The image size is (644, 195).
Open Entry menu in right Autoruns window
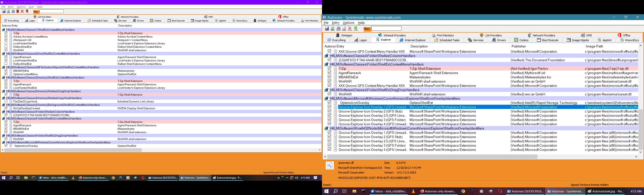tap(336, 23)
